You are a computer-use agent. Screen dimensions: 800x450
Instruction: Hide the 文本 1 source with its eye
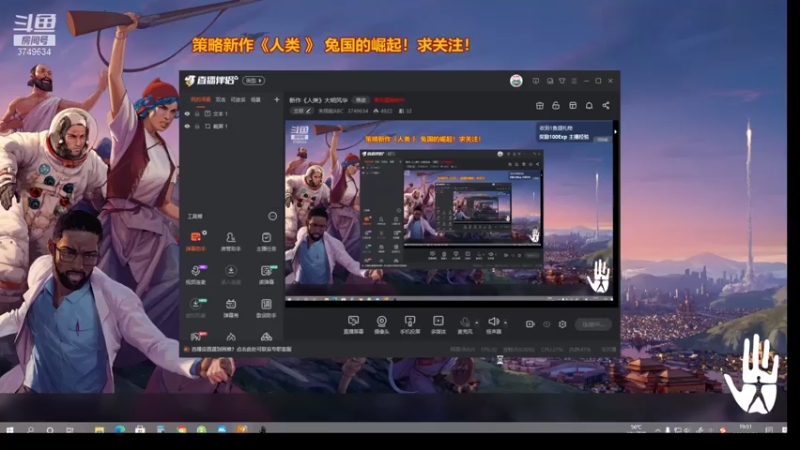click(x=187, y=114)
